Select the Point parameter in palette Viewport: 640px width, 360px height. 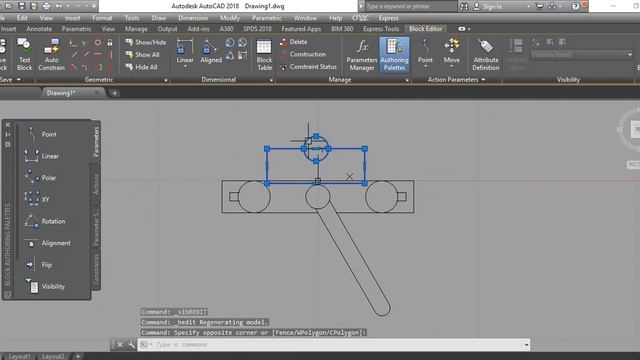pyautogui.click(x=42, y=134)
